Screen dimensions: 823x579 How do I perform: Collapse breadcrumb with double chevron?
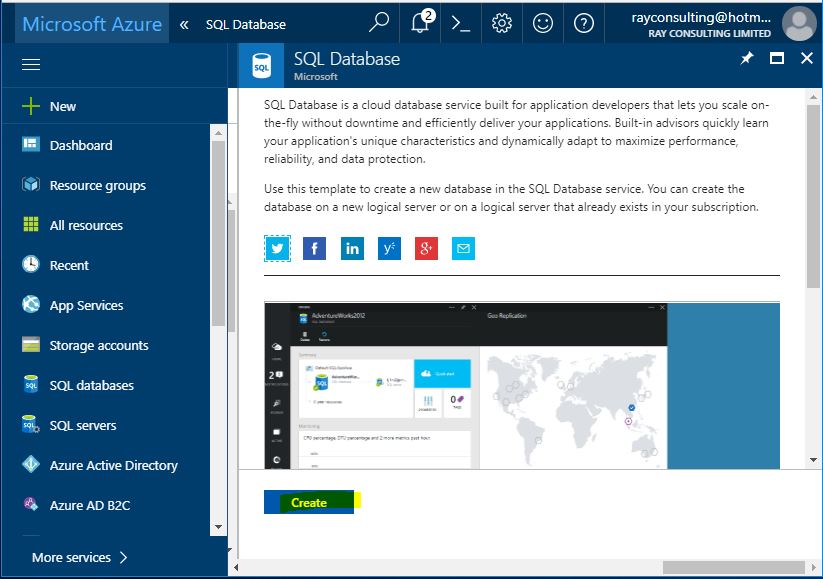point(184,24)
